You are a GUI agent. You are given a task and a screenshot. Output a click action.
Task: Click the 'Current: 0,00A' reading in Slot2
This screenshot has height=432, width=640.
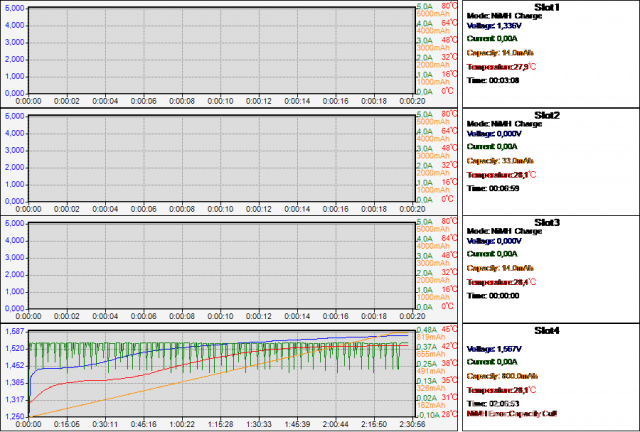pos(492,147)
